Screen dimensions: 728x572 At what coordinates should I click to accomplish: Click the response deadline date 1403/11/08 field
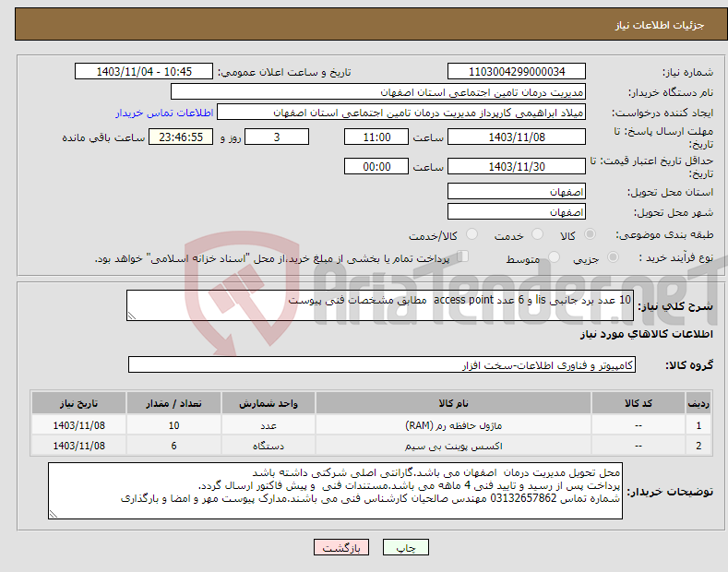coord(517,137)
